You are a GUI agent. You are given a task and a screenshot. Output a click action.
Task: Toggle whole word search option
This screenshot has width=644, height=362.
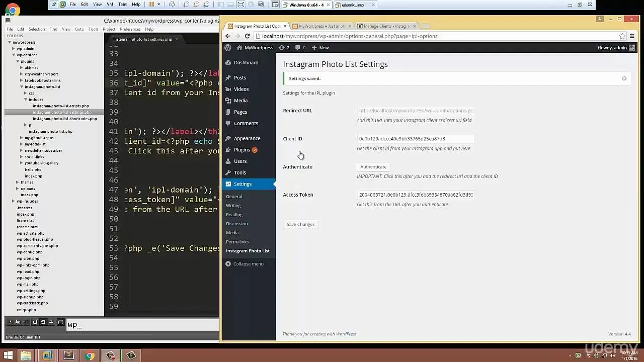(26, 322)
